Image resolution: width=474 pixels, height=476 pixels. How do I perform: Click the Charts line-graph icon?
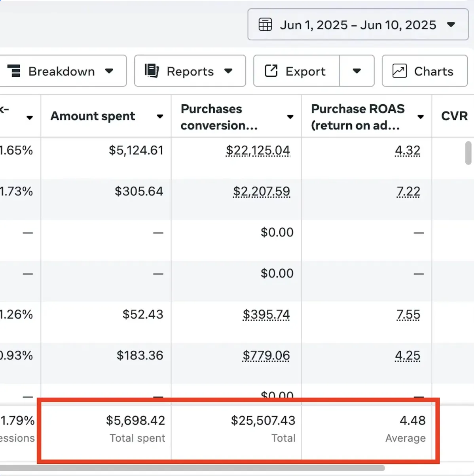pyautogui.click(x=399, y=71)
